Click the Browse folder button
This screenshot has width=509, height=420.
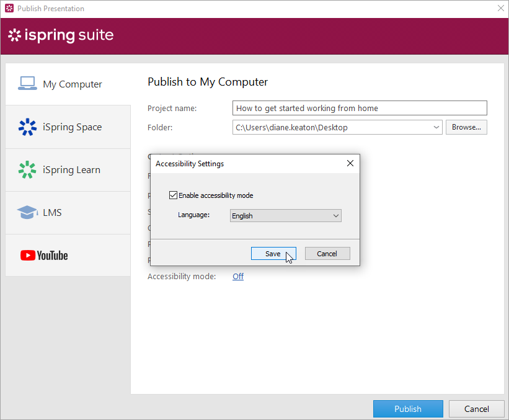pos(466,127)
